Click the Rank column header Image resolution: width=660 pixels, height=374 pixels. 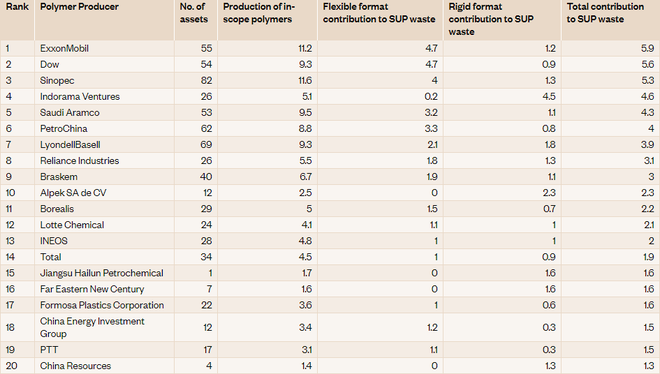17,7
